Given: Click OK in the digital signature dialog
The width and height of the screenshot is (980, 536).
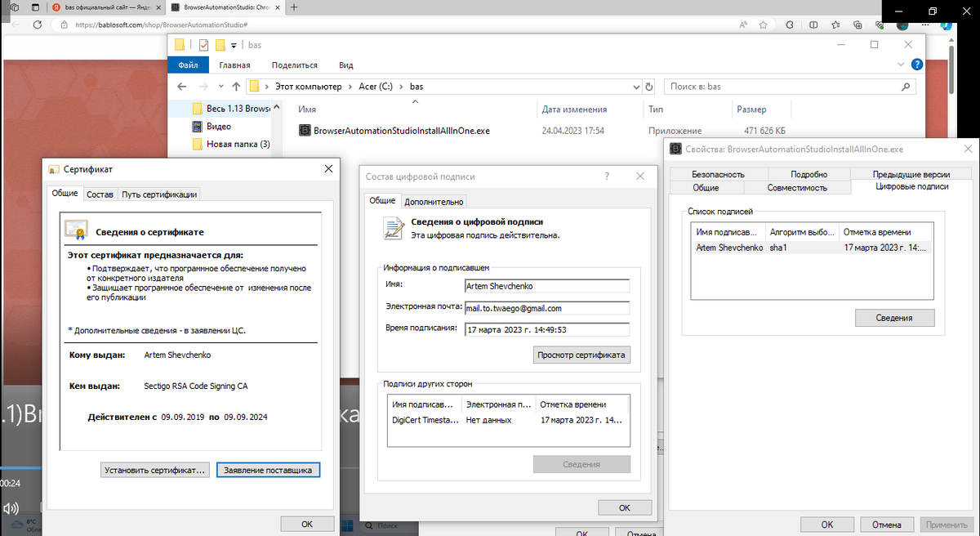Looking at the screenshot, I should tap(625, 507).
